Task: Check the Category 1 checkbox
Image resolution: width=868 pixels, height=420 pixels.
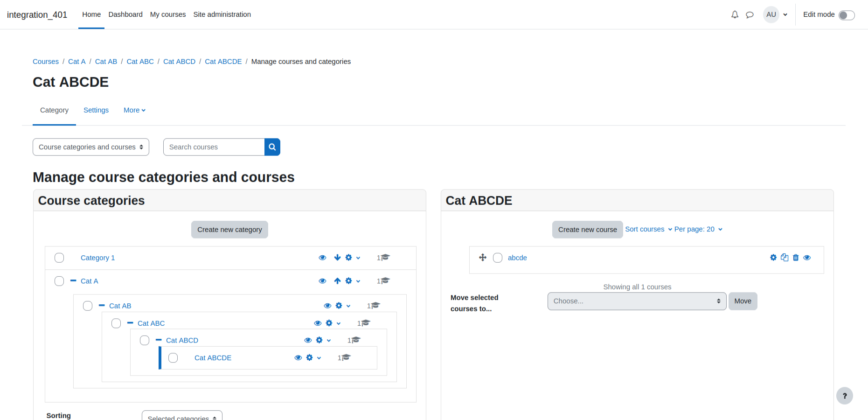Action: [x=59, y=258]
